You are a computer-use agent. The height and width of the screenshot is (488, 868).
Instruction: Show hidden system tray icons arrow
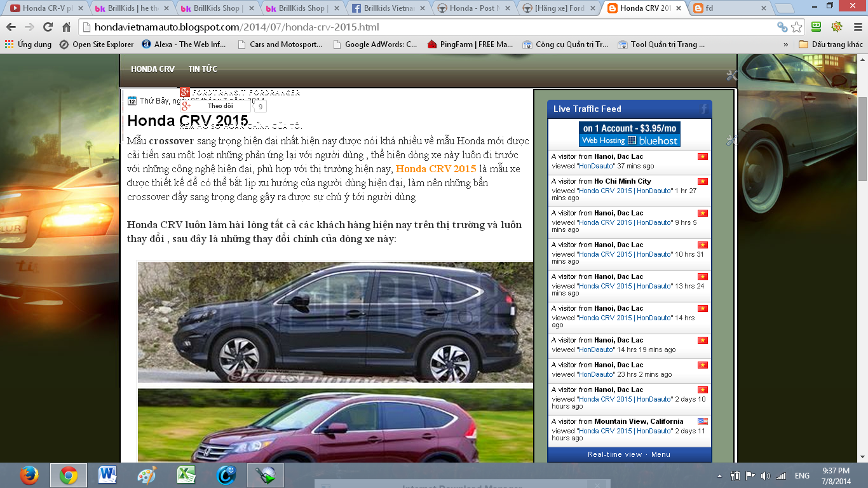(x=720, y=476)
